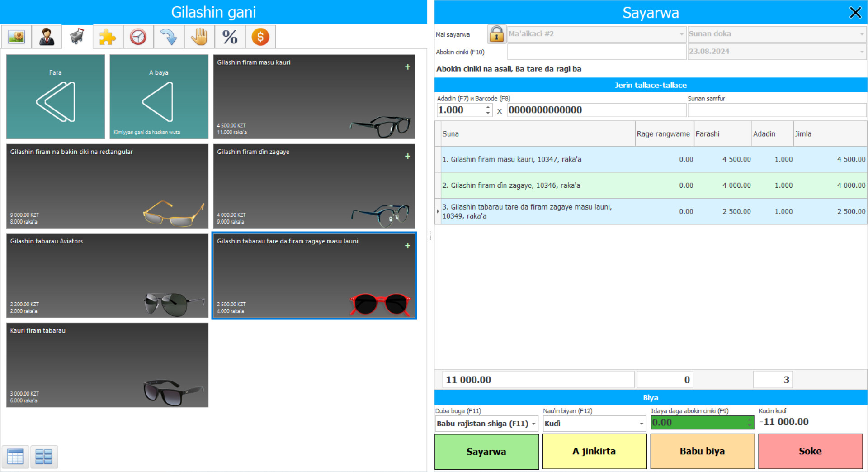
Task: Select the puzzle piece add-ons icon
Action: click(x=108, y=36)
